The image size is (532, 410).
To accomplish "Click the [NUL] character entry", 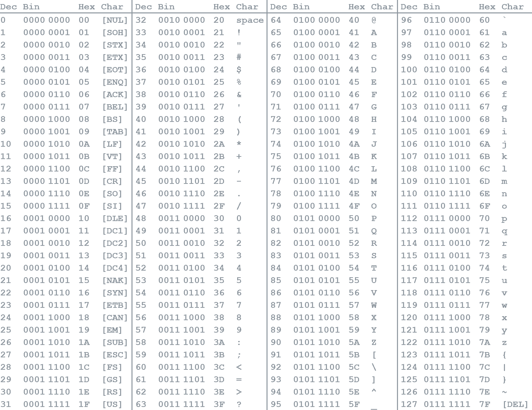I will point(115,20).
